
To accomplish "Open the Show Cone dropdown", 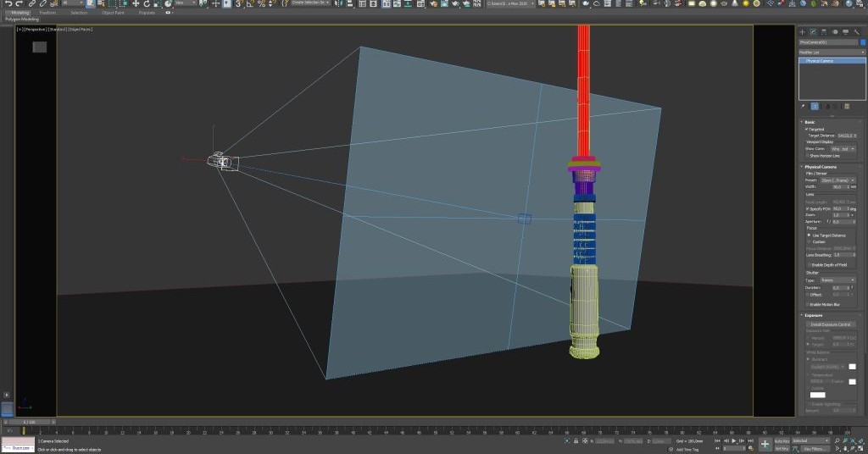I will (x=843, y=149).
